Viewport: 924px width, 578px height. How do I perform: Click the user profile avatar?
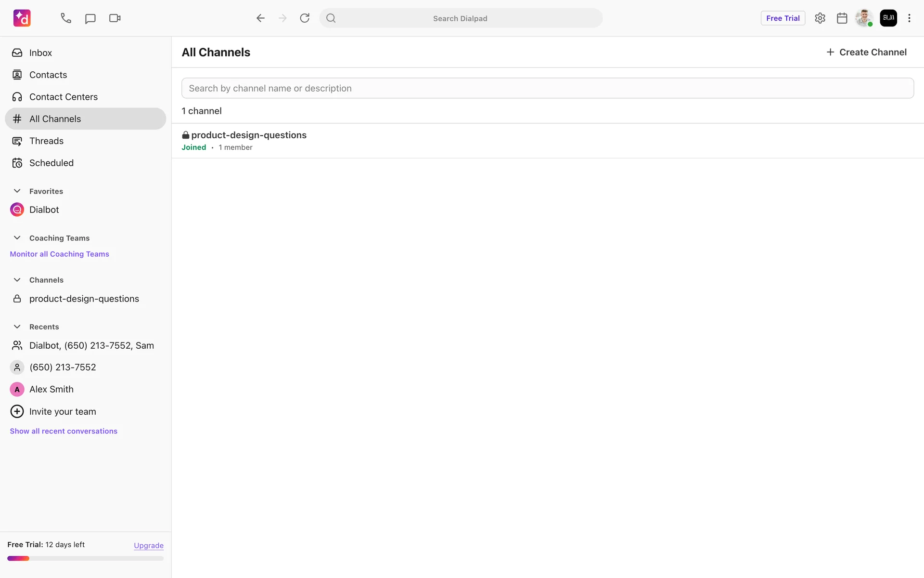tap(864, 18)
